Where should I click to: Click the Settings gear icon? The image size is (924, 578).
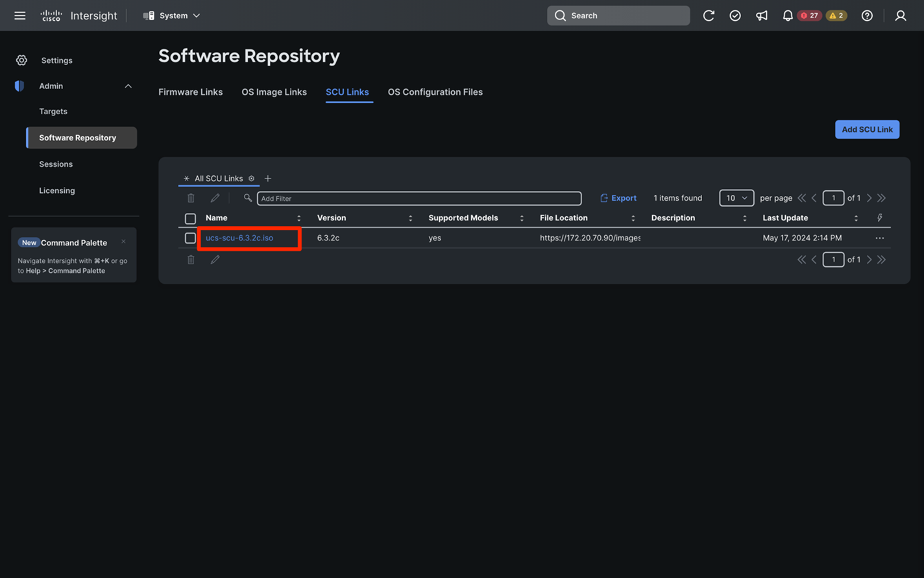21,60
